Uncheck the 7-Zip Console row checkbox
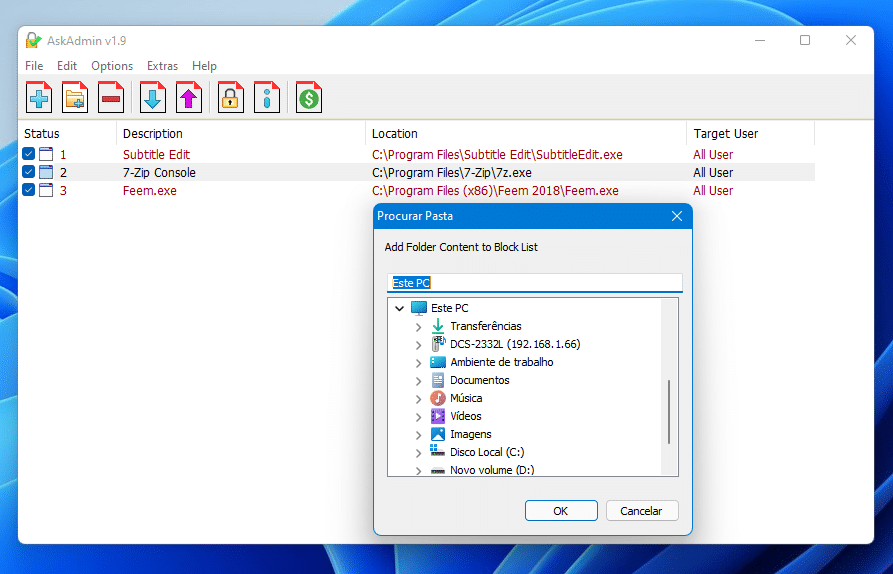Viewport: 893px width, 574px height. pos(28,172)
